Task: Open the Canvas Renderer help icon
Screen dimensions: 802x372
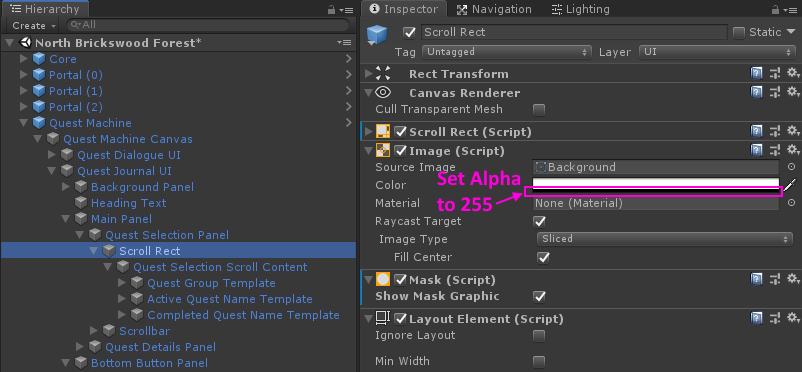Action: pos(756,93)
